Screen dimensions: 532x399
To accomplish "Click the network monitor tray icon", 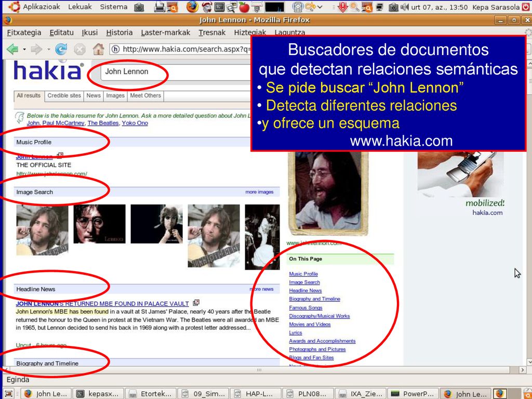I will 379,7.
